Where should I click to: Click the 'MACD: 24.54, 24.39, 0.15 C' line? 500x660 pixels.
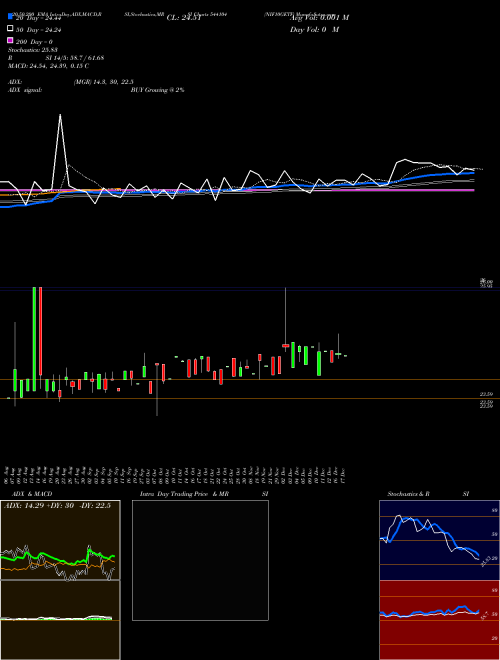click(48, 66)
